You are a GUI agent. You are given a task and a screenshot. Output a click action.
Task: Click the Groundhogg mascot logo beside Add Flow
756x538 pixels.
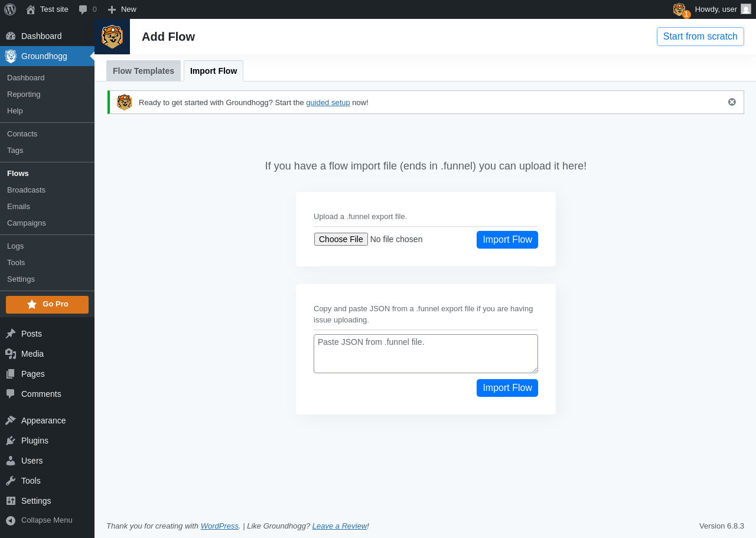click(x=112, y=37)
